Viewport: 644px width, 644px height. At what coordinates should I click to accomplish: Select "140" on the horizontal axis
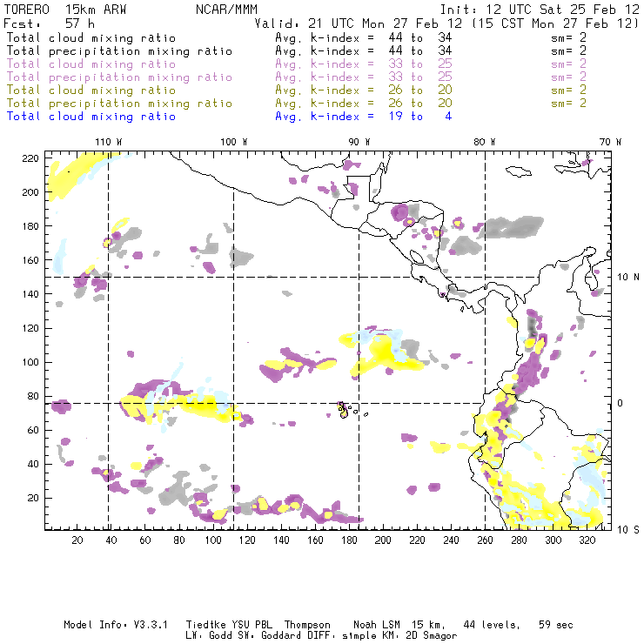tap(281, 540)
